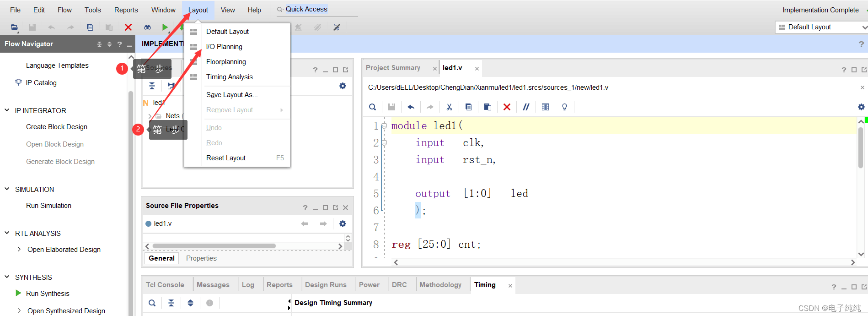Click Create Block Design
Screen dimensions: 868x316
(57, 127)
